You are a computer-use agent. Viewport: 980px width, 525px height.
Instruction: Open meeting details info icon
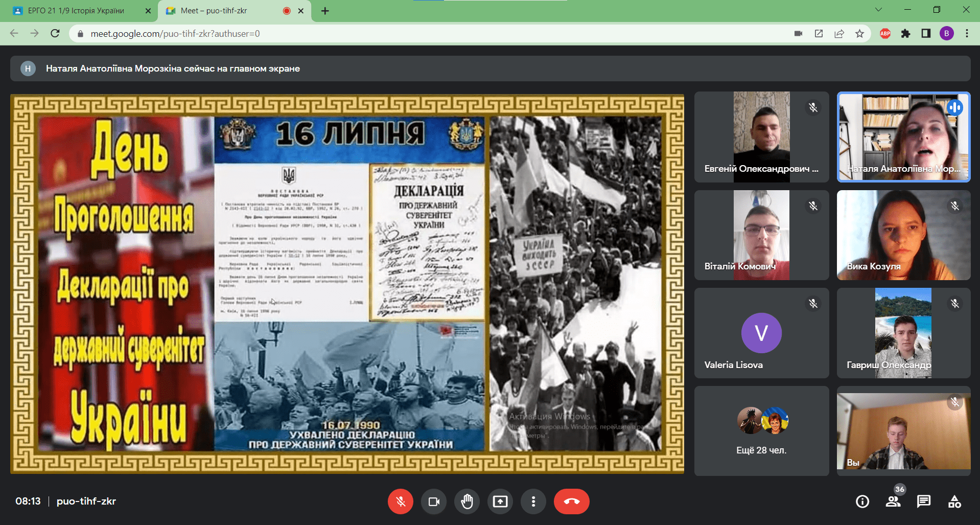(x=862, y=501)
